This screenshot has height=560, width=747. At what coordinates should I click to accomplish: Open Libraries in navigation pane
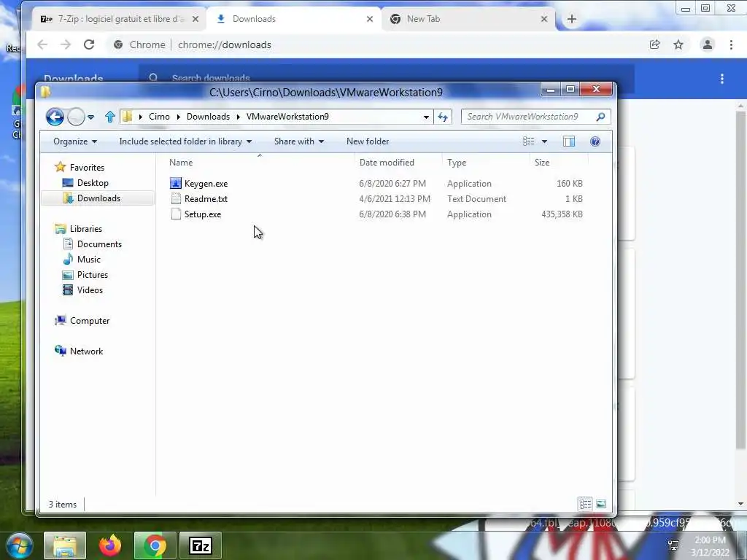[x=86, y=228]
